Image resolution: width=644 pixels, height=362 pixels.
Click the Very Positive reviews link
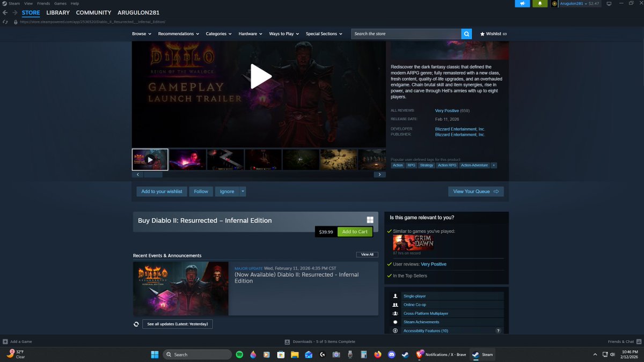[447, 110]
